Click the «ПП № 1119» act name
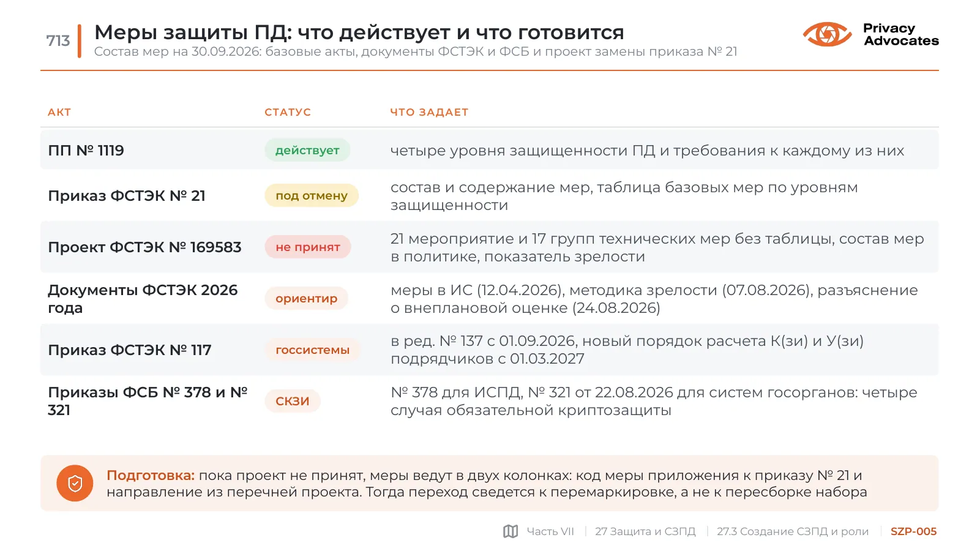 point(86,150)
